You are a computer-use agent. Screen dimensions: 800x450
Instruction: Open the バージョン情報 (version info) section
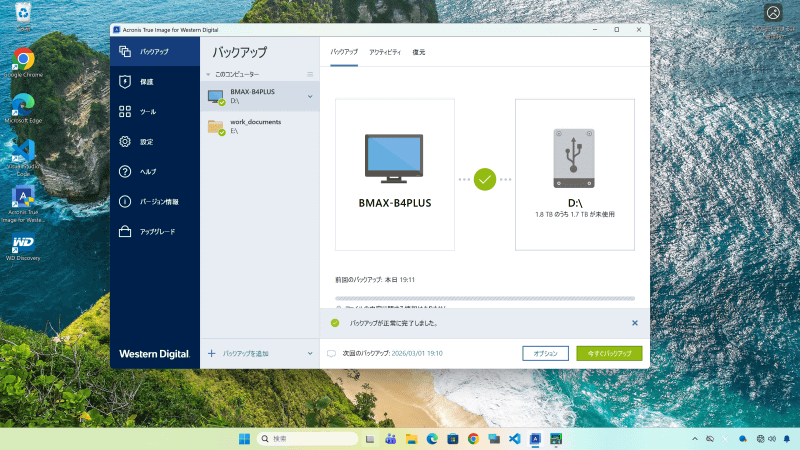(155, 202)
